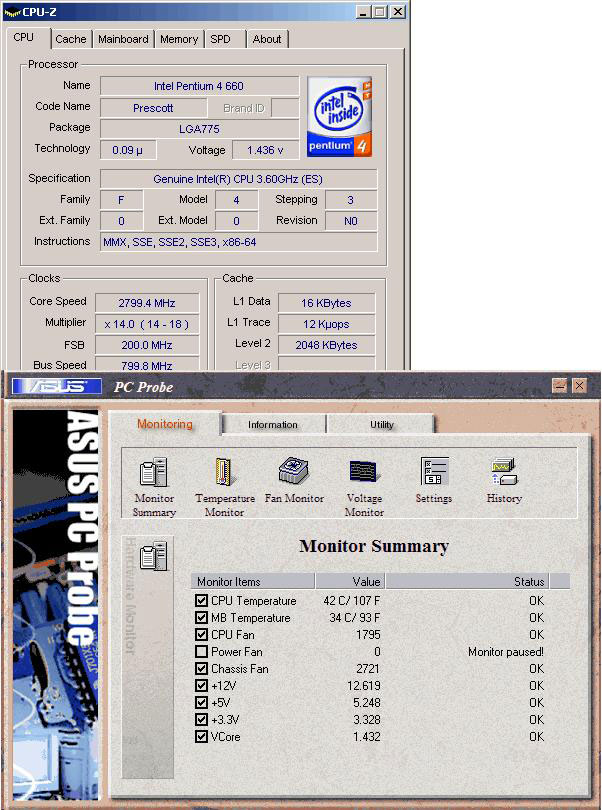The height and width of the screenshot is (810, 602).
Task: Click the Voltage value 1.436 v
Action: 265,150
